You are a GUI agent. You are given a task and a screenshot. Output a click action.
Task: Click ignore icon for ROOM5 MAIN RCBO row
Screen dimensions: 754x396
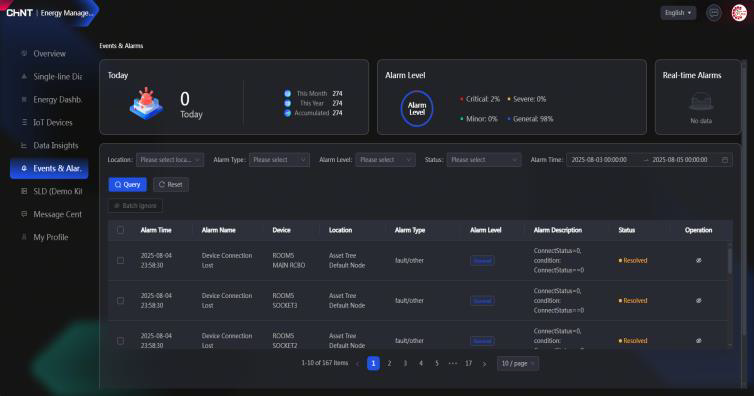tap(699, 260)
